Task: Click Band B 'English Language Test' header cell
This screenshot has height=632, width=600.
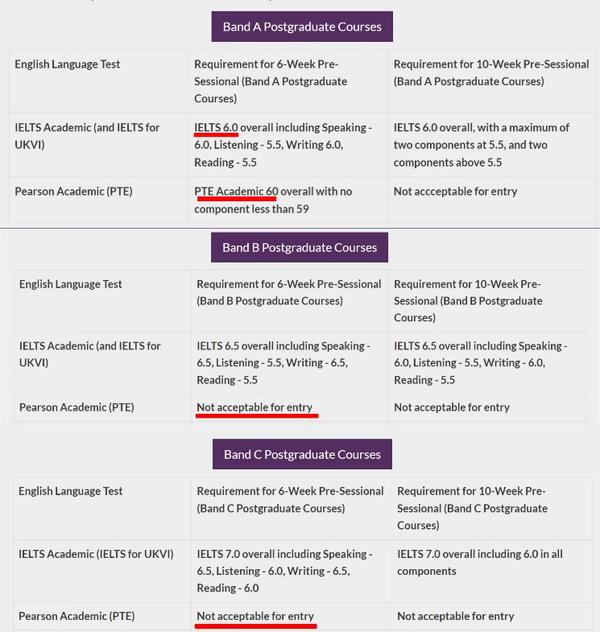Action: click(x=70, y=284)
